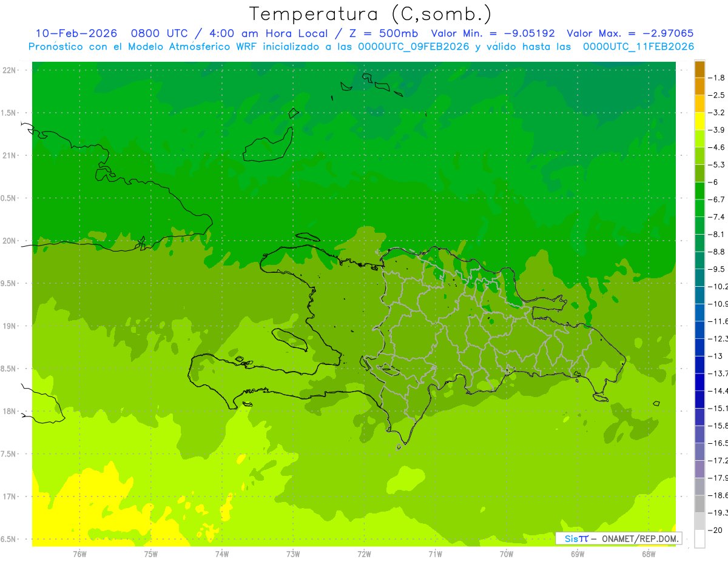The image size is (728, 562).
Task: Click the -1.8 legend value
Action: (718, 78)
